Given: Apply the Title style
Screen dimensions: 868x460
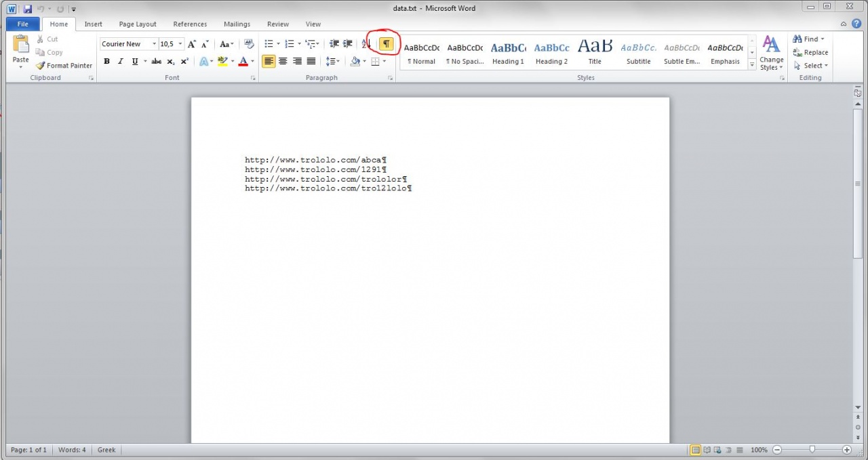Looking at the screenshot, I should (595, 53).
